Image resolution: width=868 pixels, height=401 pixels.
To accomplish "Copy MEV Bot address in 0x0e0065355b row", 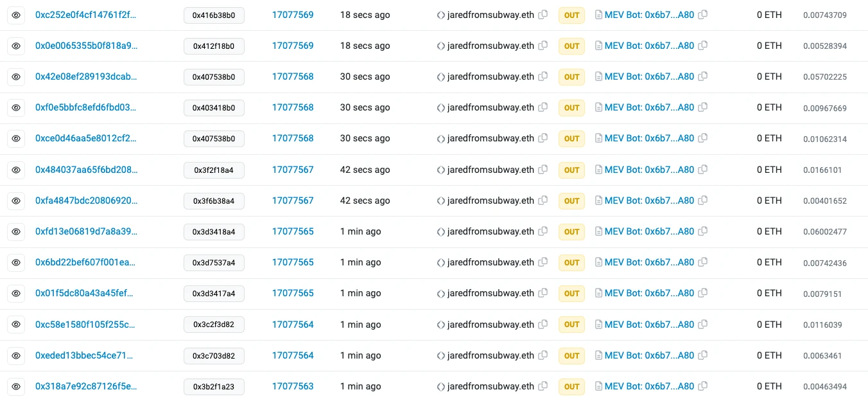I will (703, 46).
